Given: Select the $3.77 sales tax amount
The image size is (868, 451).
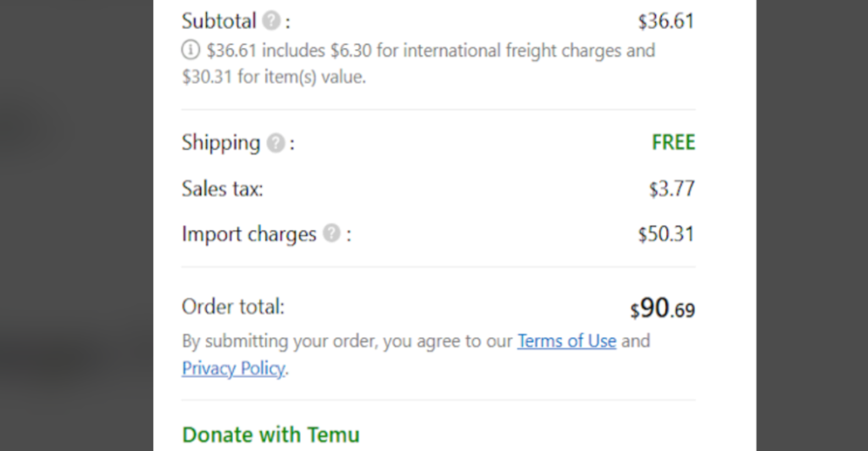Looking at the screenshot, I should point(671,189).
